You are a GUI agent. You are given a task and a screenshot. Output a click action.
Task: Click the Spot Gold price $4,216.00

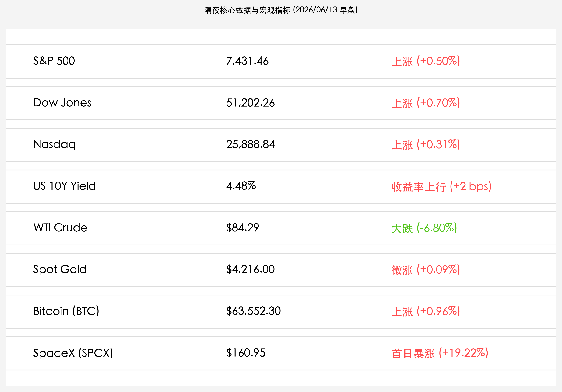250,270
